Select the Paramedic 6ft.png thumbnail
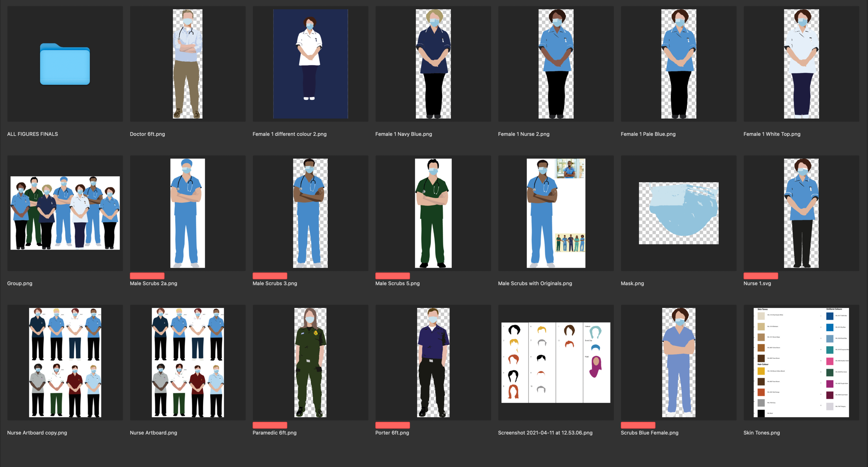This screenshot has height=467, width=868. [x=310, y=362]
